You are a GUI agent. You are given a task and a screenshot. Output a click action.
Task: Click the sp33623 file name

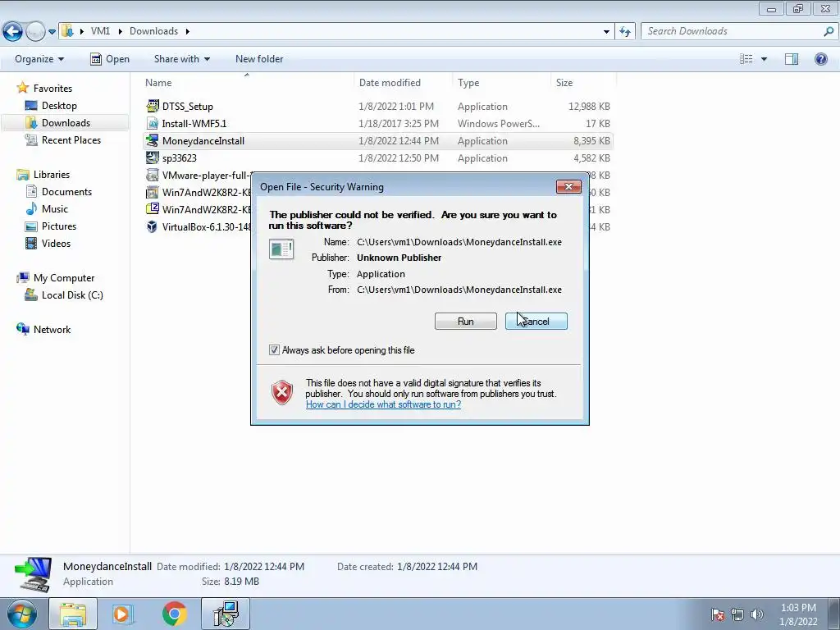(x=180, y=158)
